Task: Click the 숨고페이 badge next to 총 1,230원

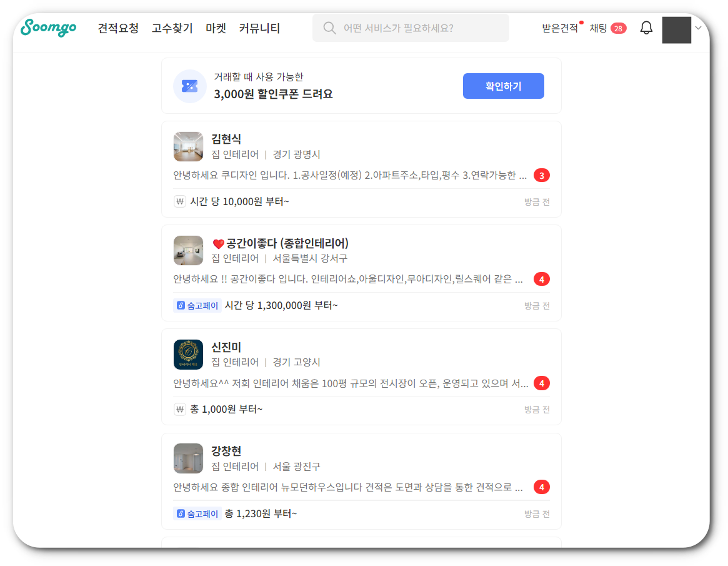Action: tap(197, 513)
